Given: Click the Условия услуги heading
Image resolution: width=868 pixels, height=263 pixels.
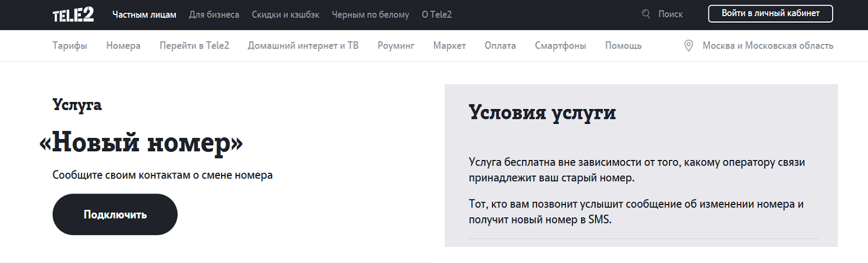Looking at the screenshot, I should (x=542, y=113).
